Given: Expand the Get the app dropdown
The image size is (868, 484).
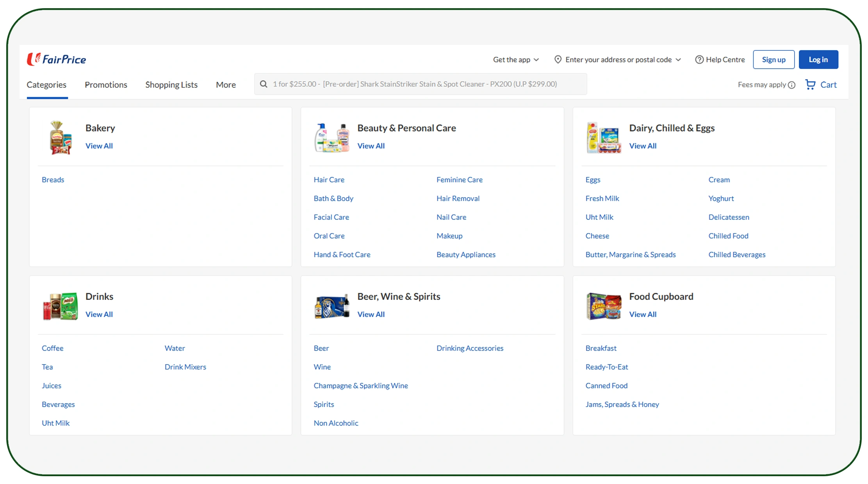Looking at the screenshot, I should [516, 60].
